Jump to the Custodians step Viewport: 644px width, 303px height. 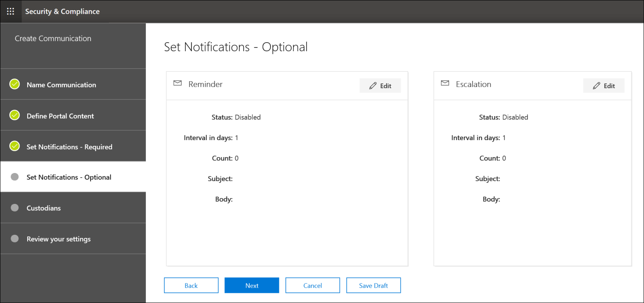pos(73,208)
